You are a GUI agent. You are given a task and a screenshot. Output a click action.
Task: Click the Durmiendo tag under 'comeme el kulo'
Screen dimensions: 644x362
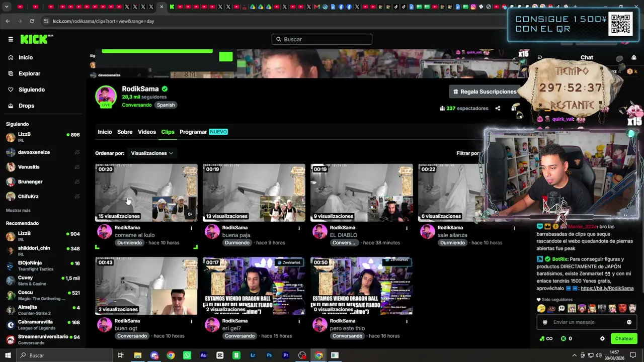click(x=129, y=243)
